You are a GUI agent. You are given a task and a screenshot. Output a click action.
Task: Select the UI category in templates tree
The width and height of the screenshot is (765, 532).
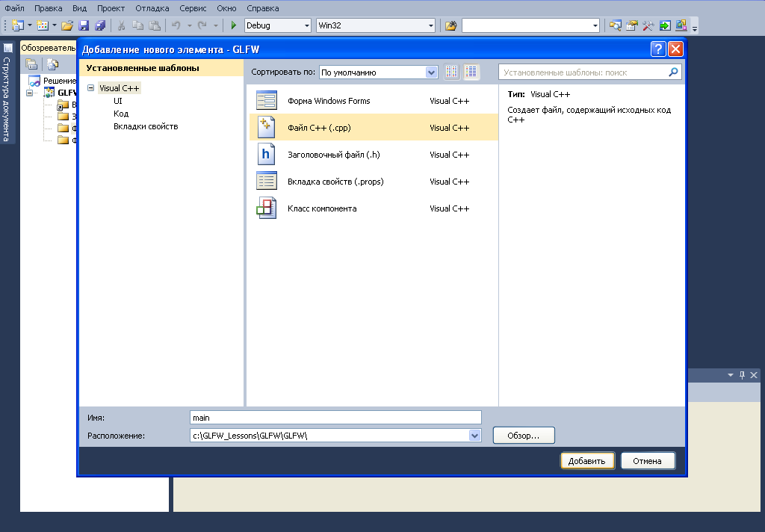pos(118,101)
